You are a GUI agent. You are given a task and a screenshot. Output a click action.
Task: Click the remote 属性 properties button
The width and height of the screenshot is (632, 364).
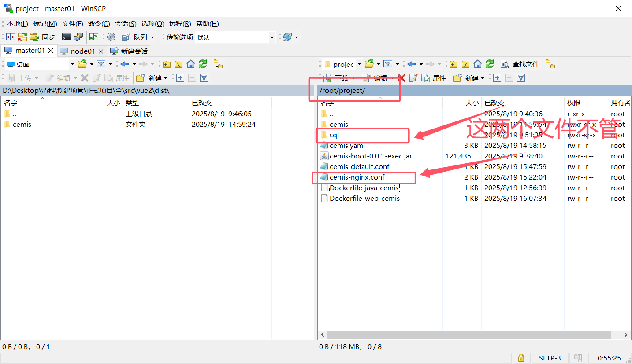pos(434,78)
